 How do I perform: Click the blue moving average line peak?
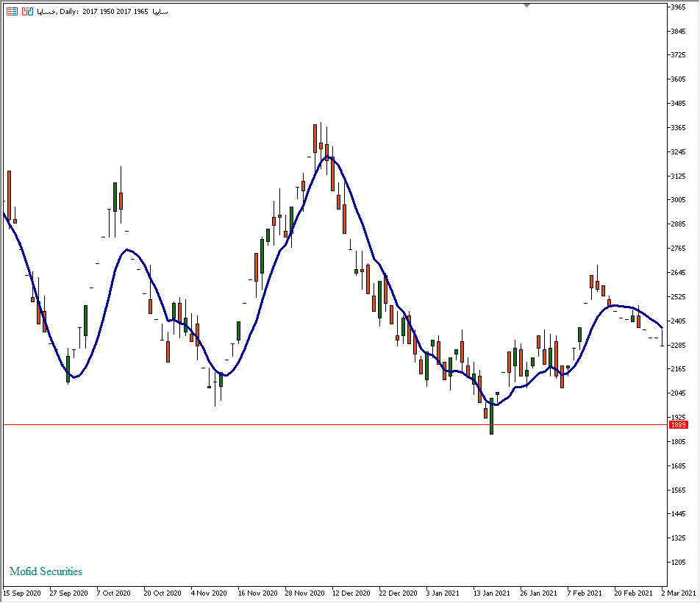(329, 157)
